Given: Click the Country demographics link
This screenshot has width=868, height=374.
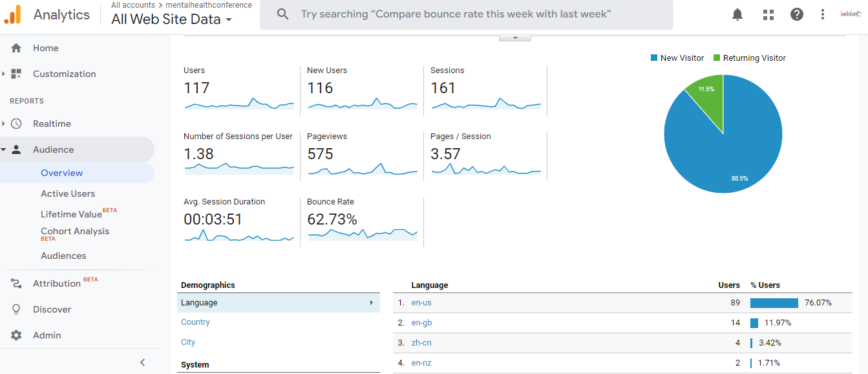Looking at the screenshot, I should pos(195,322).
